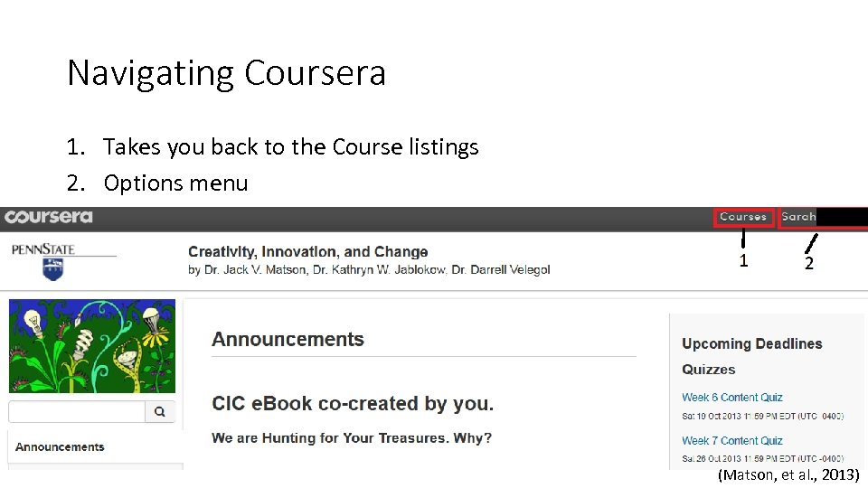Open CIC e-Book co-created by you announcement
The height and width of the screenshot is (488, 868).
(x=353, y=404)
